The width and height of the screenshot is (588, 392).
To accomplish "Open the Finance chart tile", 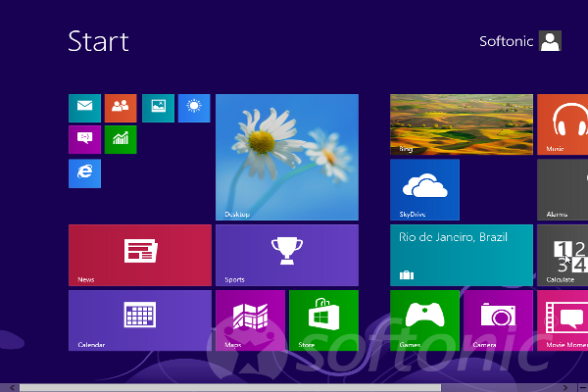I will [x=121, y=139].
